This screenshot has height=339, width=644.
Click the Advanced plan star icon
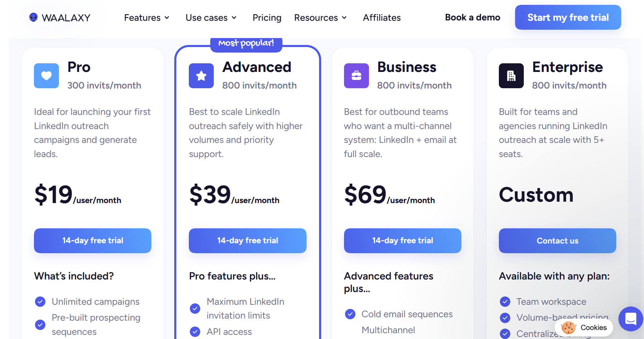click(x=201, y=76)
